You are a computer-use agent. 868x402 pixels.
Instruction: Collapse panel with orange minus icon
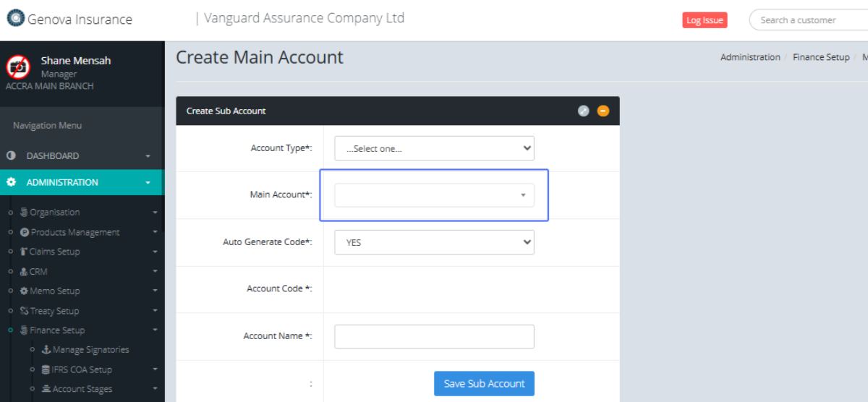pos(603,111)
